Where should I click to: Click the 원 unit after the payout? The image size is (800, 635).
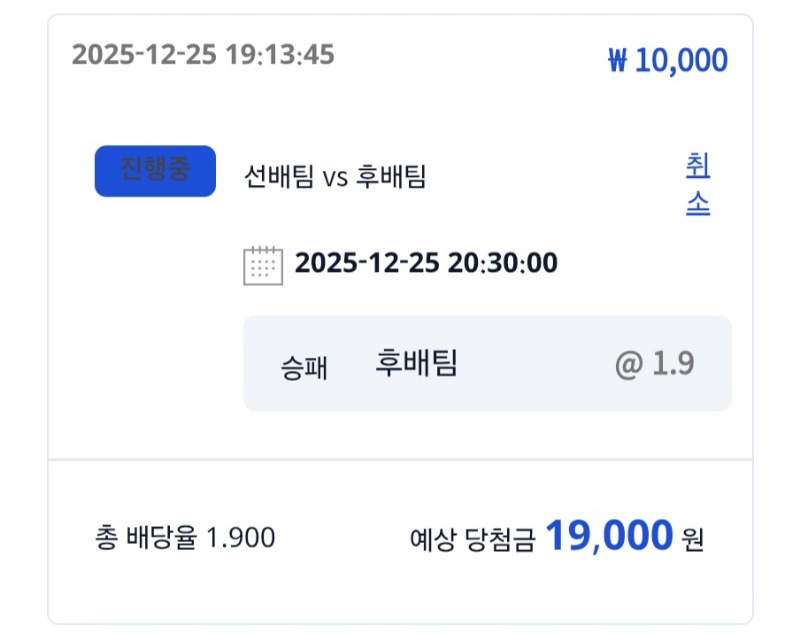point(692,541)
